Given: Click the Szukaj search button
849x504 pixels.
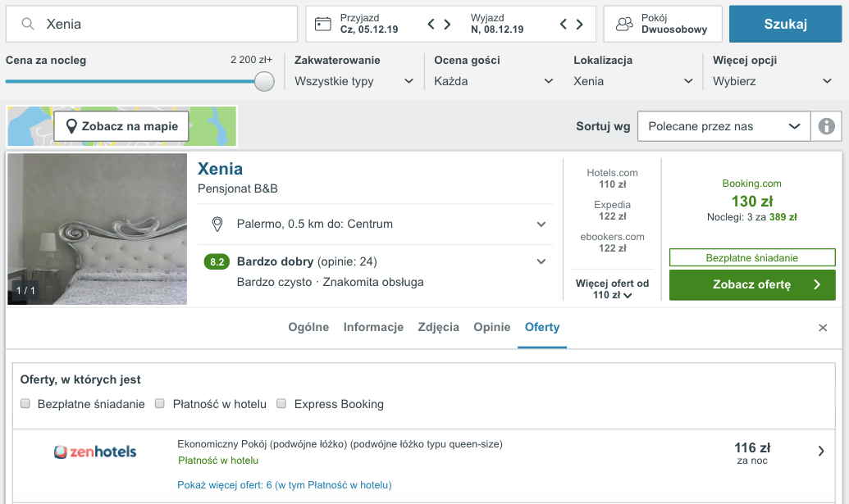Looking at the screenshot, I should [x=785, y=24].
